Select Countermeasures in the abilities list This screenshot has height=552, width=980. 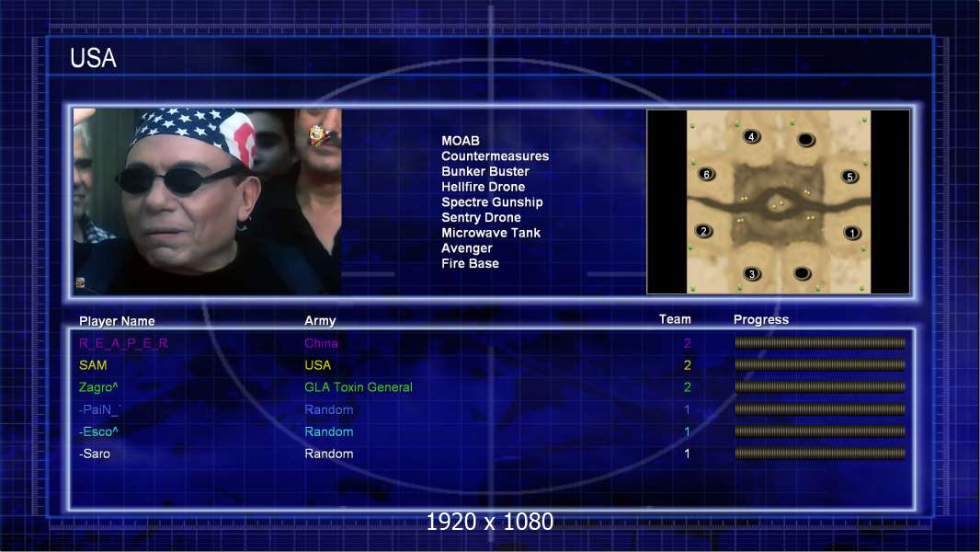coord(495,156)
